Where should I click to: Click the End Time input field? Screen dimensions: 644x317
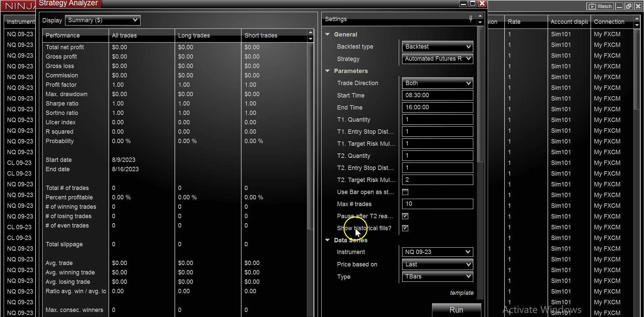[437, 107]
